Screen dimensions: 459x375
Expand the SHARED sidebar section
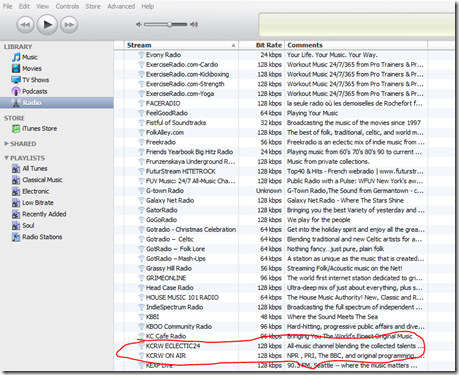tap(6, 144)
